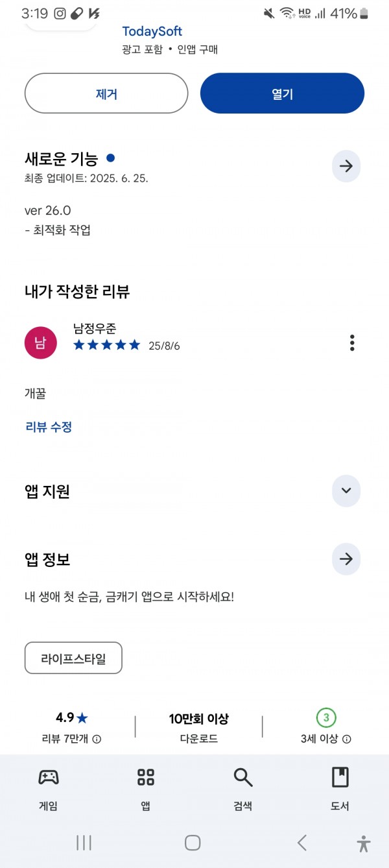Screen dimensions: 389x868
Task: Tap the info icon next to 리뷰 7만개
Action: (97, 739)
